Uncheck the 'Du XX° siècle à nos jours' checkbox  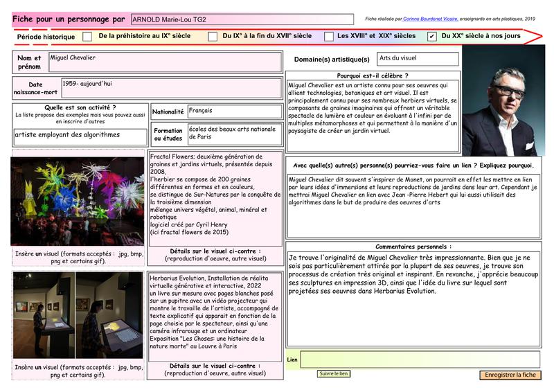[x=432, y=36]
